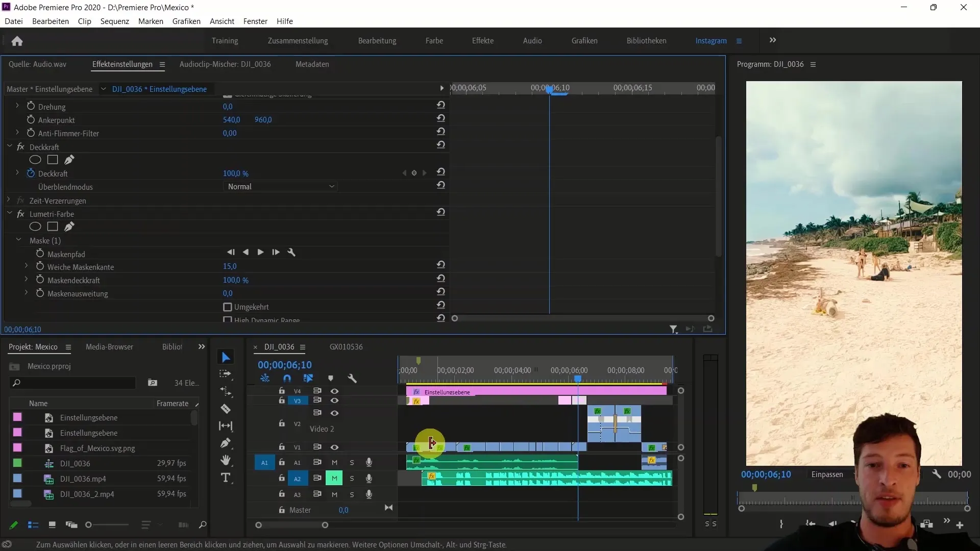Expand Drehung property
This screenshot has height=551, width=980.
pyautogui.click(x=17, y=106)
